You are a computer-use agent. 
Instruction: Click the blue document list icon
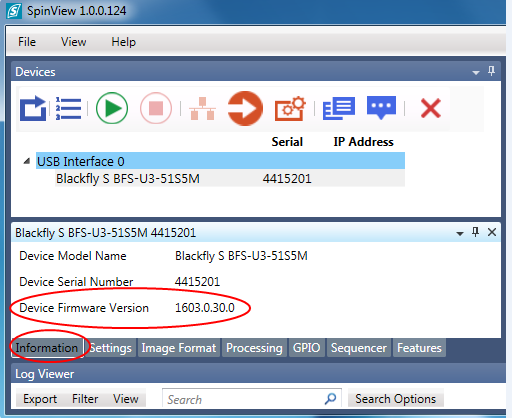click(x=339, y=108)
